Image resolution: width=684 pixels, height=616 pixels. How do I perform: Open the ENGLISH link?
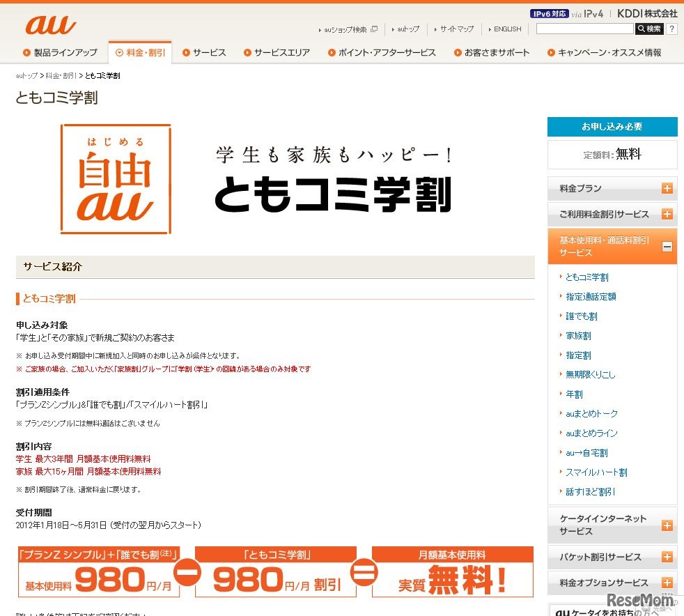pos(506,29)
